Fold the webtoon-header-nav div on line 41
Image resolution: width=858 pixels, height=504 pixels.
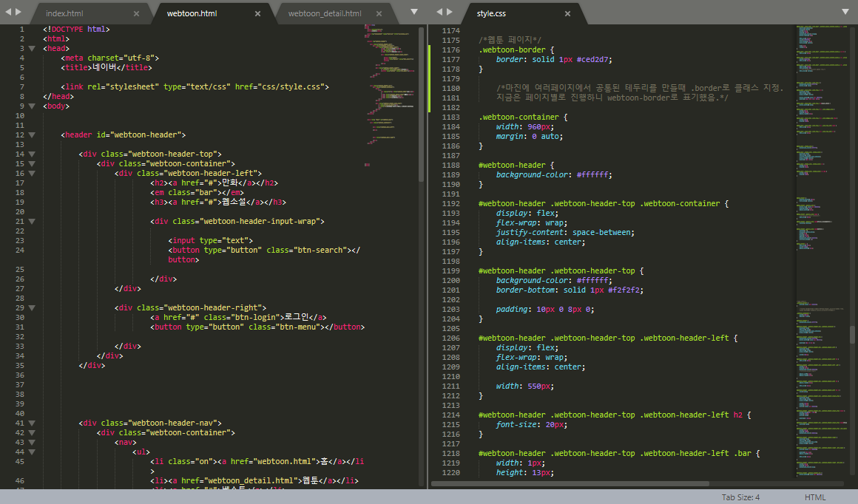pyautogui.click(x=32, y=423)
